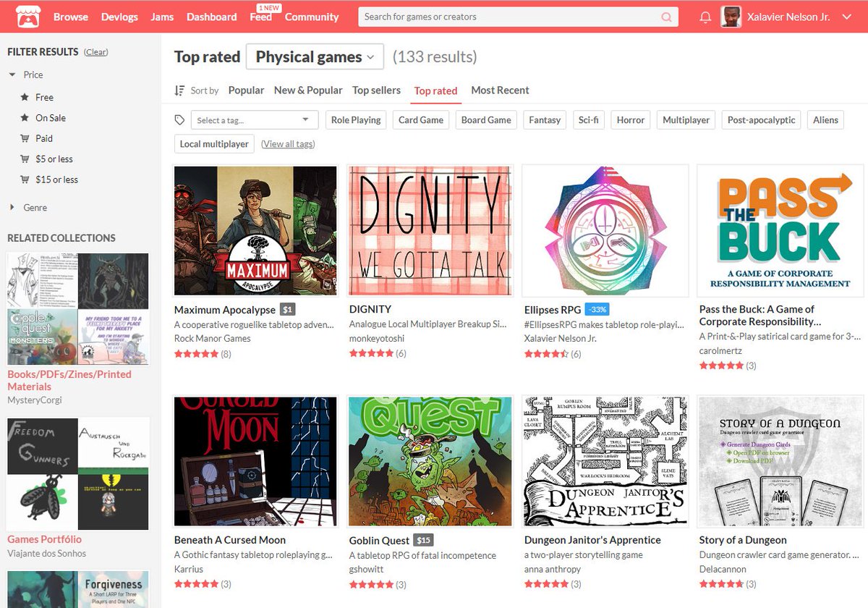Expand the Genre filter section
This screenshot has width=868, height=608.
click(28, 207)
